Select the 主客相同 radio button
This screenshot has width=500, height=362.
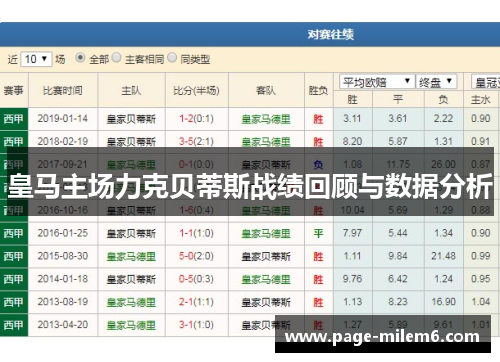point(116,58)
